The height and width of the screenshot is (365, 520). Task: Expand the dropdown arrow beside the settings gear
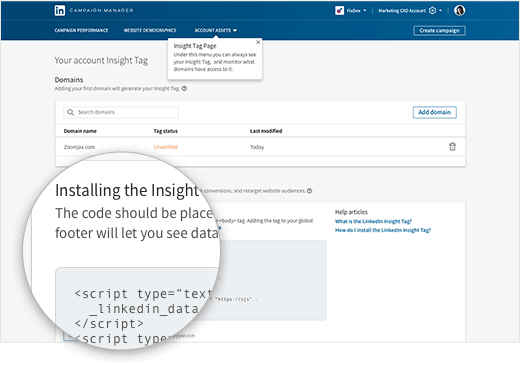440,11
